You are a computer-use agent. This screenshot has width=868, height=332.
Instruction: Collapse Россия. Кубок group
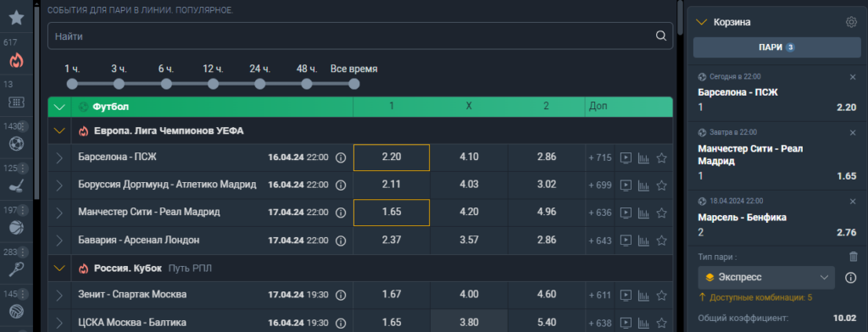59,268
